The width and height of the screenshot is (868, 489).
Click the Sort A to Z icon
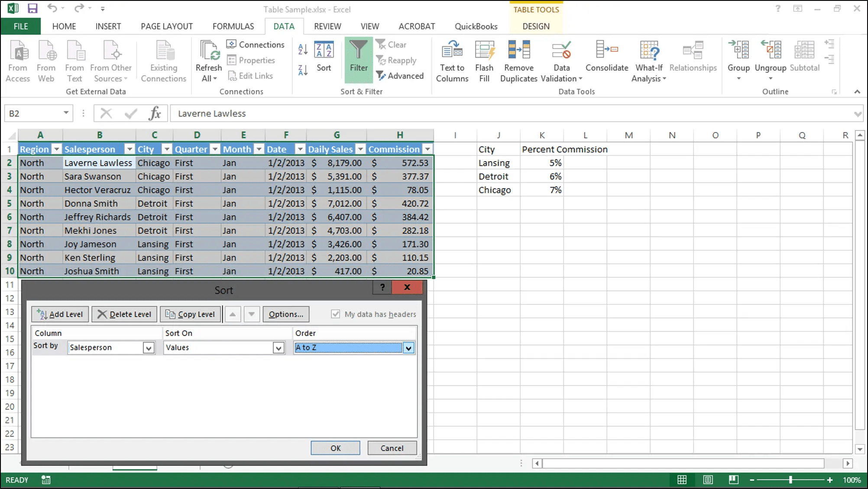coord(303,49)
